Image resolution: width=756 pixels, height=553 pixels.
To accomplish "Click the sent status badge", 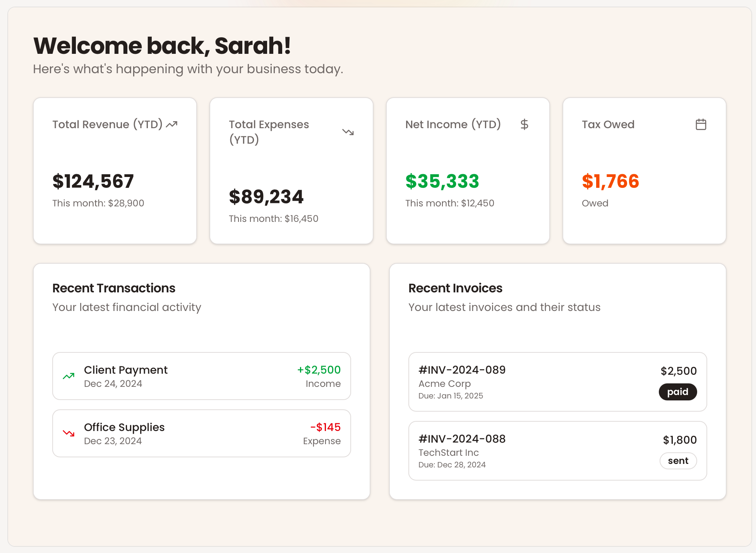I will click(x=678, y=461).
